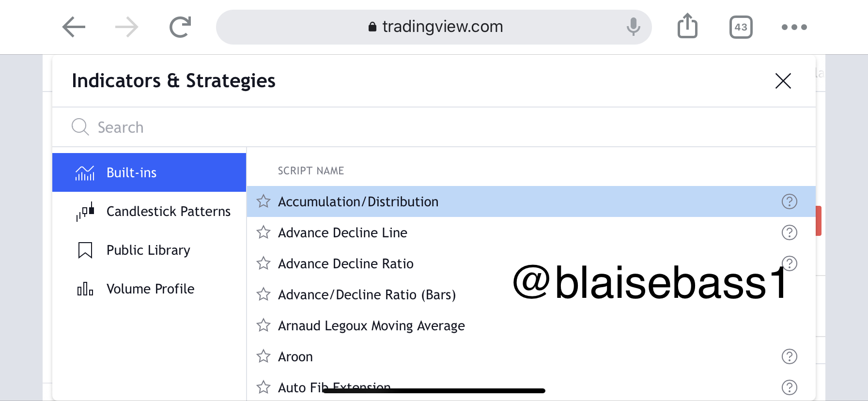Click help icon for Auto Fib Extension
Viewport: 868px width, 401px height.
[x=789, y=387]
